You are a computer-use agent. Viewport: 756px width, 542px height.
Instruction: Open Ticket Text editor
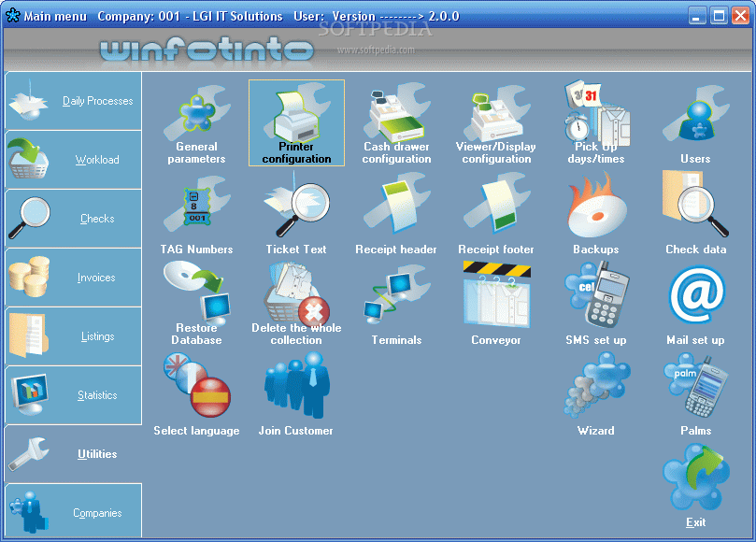[x=296, y=214]
